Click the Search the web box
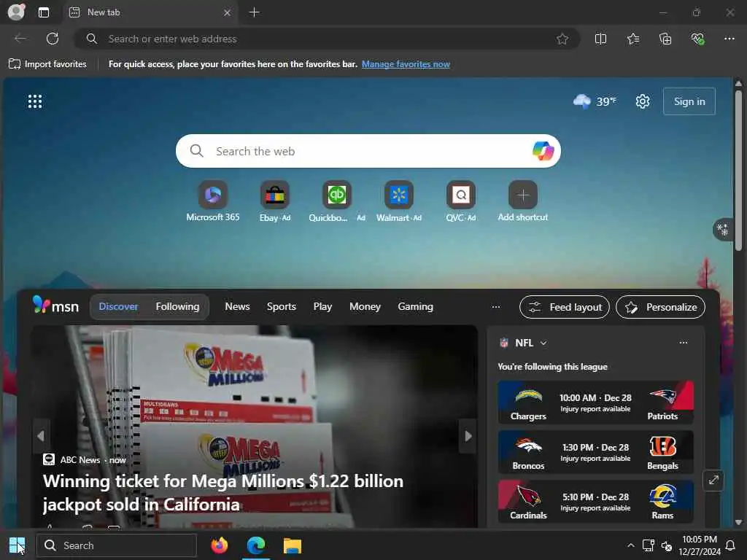Image resolution: width=747 pixels, height=560 pixels. tap(368, 151)
